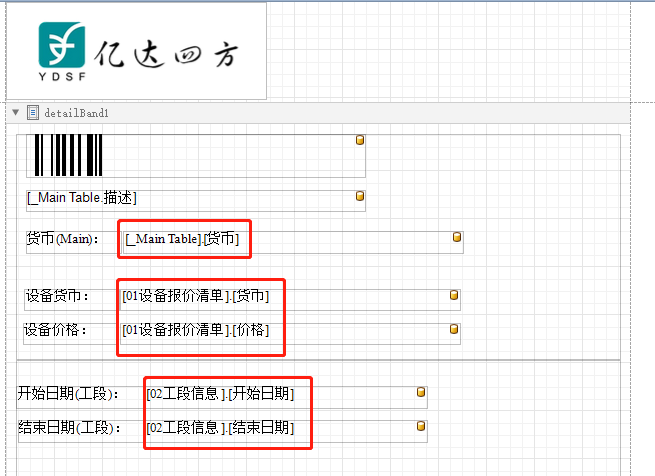The height and width of the screenshot is (476, 655).
Task: Click the data-binding icon on the barcode control
Action: pyautogui.click(x=360, y=140)
